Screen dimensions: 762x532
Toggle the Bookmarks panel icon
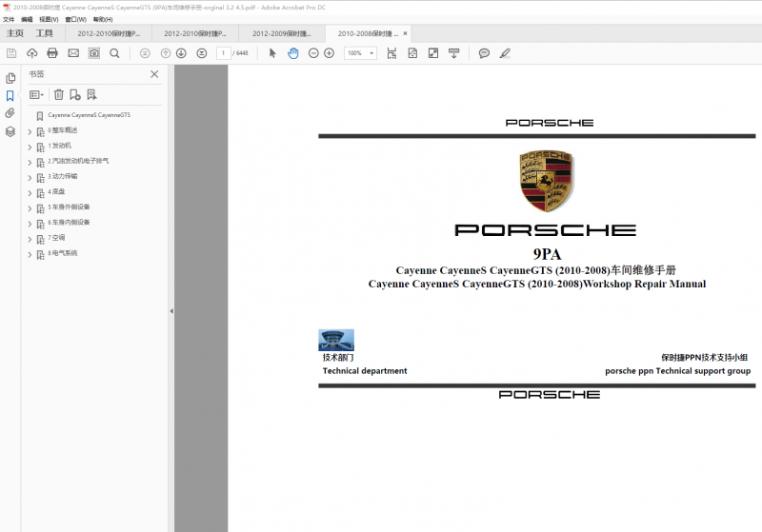10,96
